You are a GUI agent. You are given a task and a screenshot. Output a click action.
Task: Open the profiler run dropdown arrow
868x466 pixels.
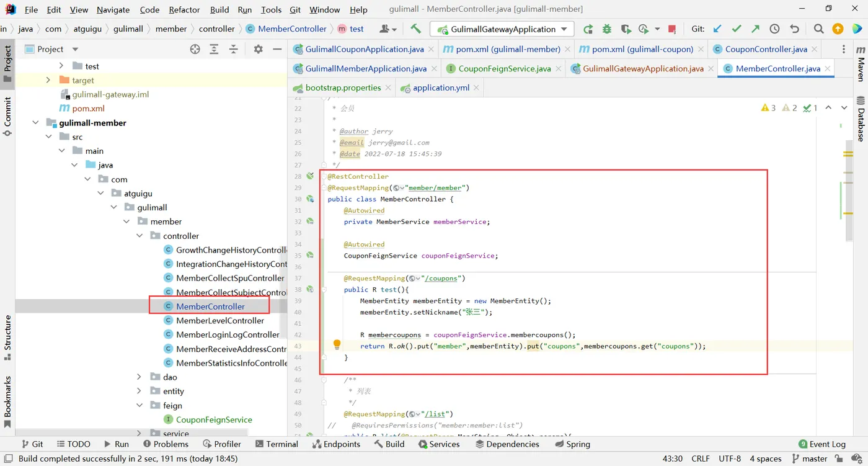657,29
